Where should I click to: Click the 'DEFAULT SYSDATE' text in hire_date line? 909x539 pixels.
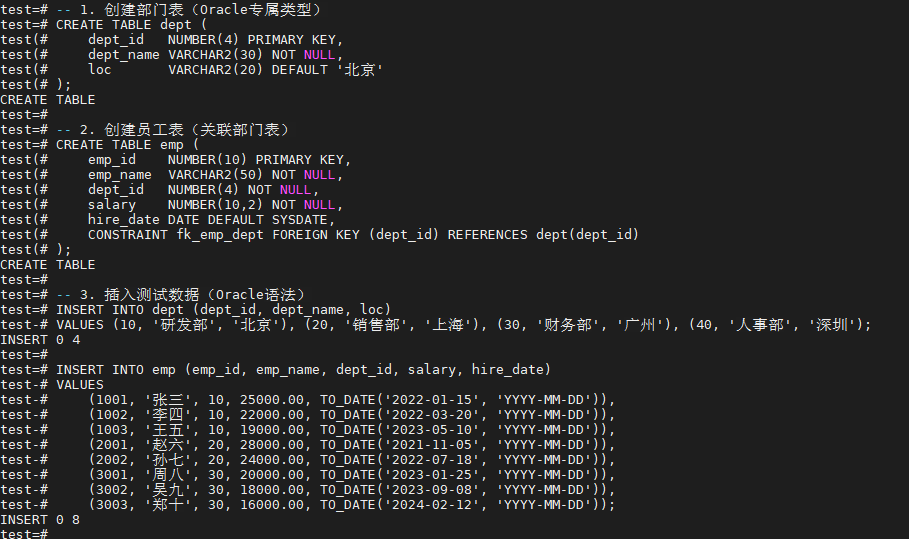point(277,219)
